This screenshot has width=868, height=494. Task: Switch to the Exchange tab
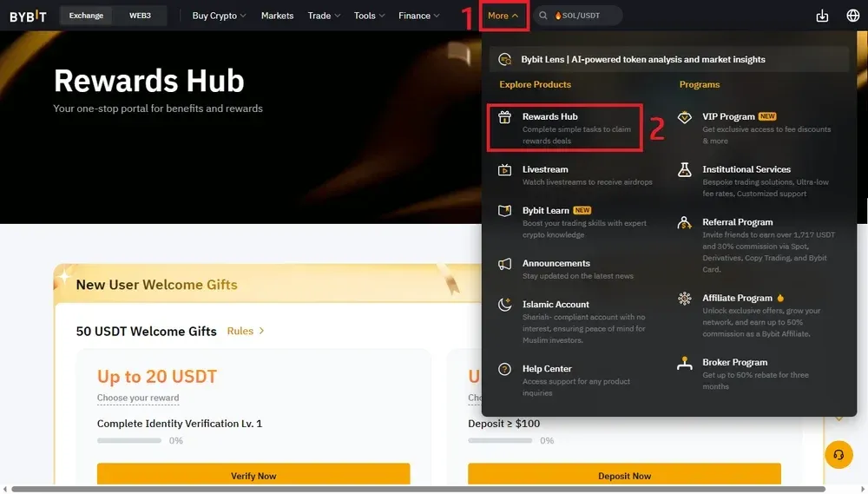[86, 16]
